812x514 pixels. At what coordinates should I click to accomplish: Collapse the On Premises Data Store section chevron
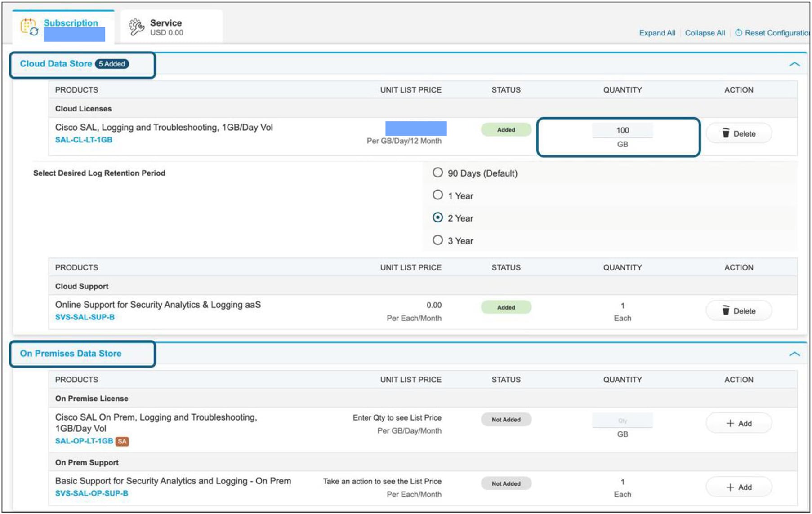point(795,354)
